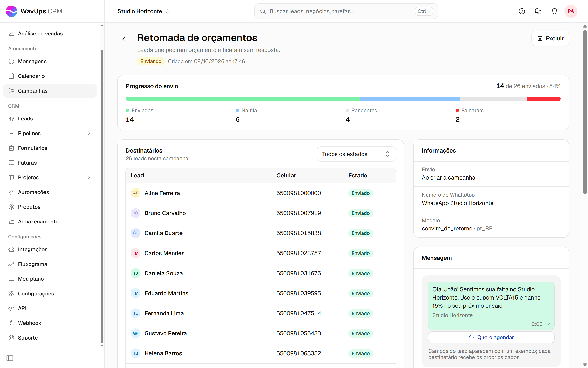Click the Fluxograma icon

[x=11, y=264]
